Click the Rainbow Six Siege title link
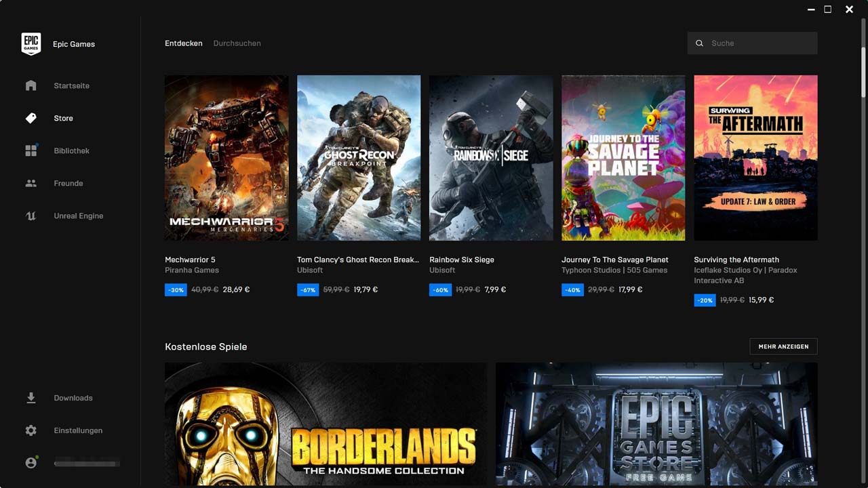 [x=462, y=260]
